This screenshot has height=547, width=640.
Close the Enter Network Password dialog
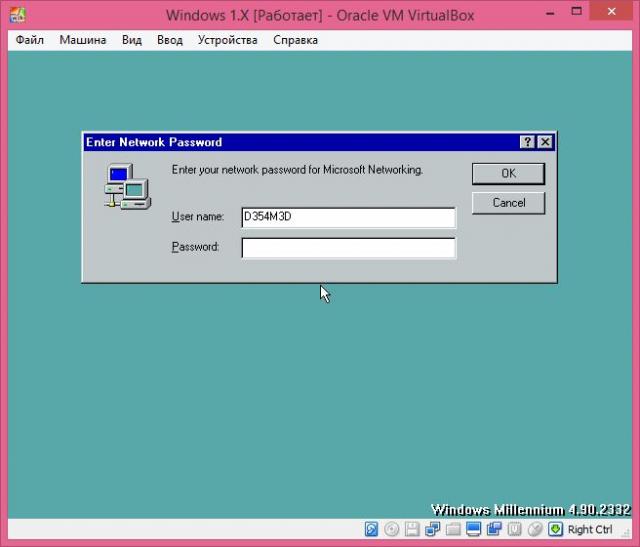tap(545, 142)
